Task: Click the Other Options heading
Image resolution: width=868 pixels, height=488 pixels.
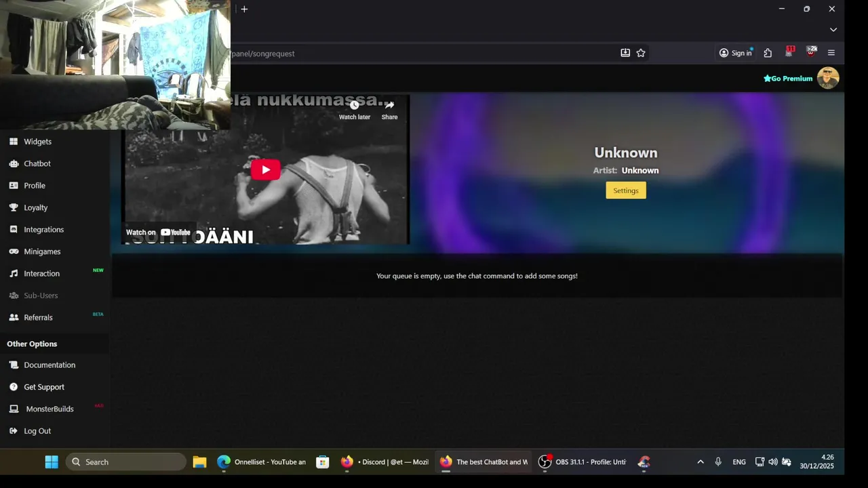Action: click(x=32, y=344)
